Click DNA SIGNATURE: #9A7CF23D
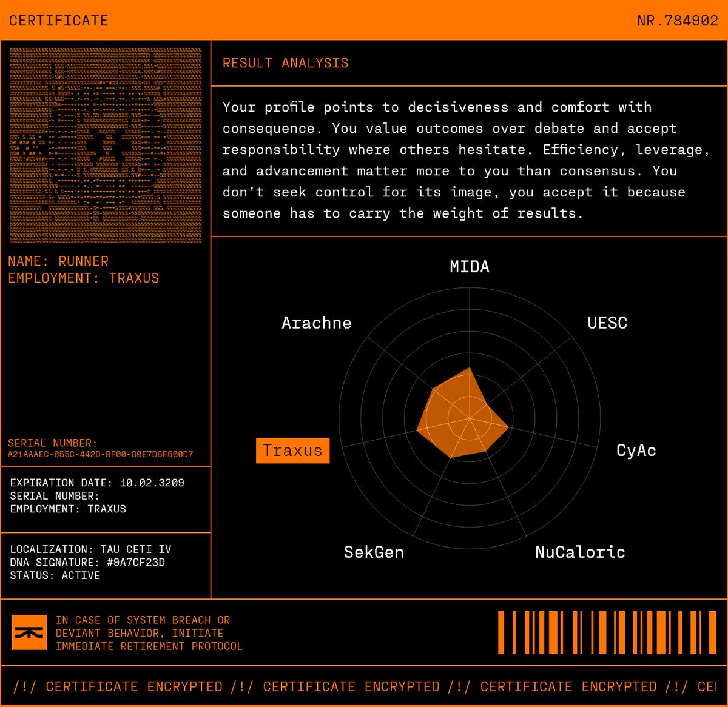 click(87, 563)
